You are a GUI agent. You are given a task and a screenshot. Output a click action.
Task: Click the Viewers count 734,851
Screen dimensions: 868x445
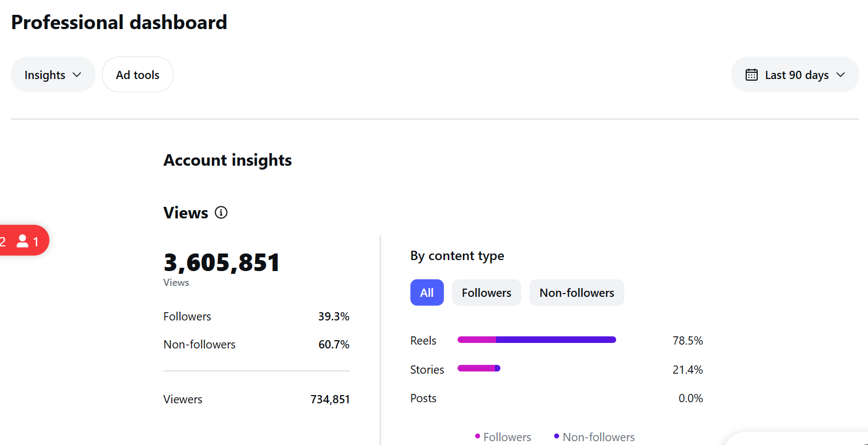pyautogui.click(x=330, y=399)
